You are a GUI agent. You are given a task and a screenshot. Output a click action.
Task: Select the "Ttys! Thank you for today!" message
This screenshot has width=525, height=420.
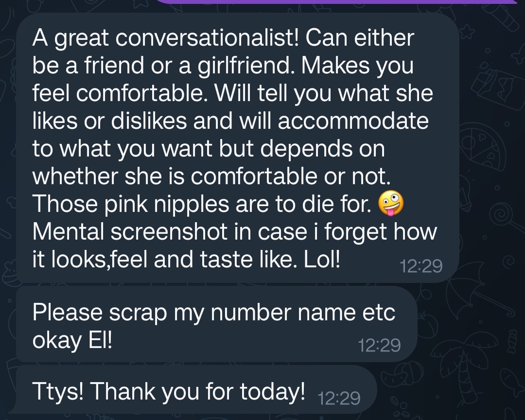point(196,389)
